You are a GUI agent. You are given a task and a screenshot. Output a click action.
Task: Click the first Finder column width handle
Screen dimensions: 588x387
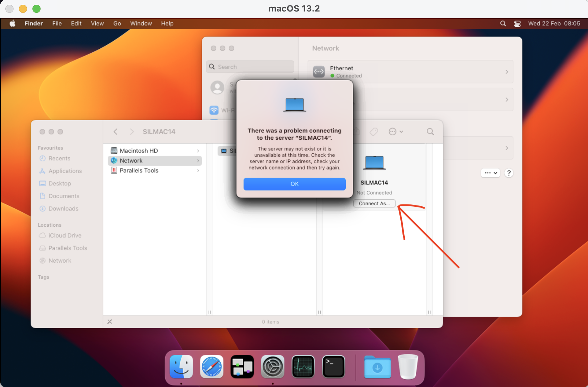[210, 312]
